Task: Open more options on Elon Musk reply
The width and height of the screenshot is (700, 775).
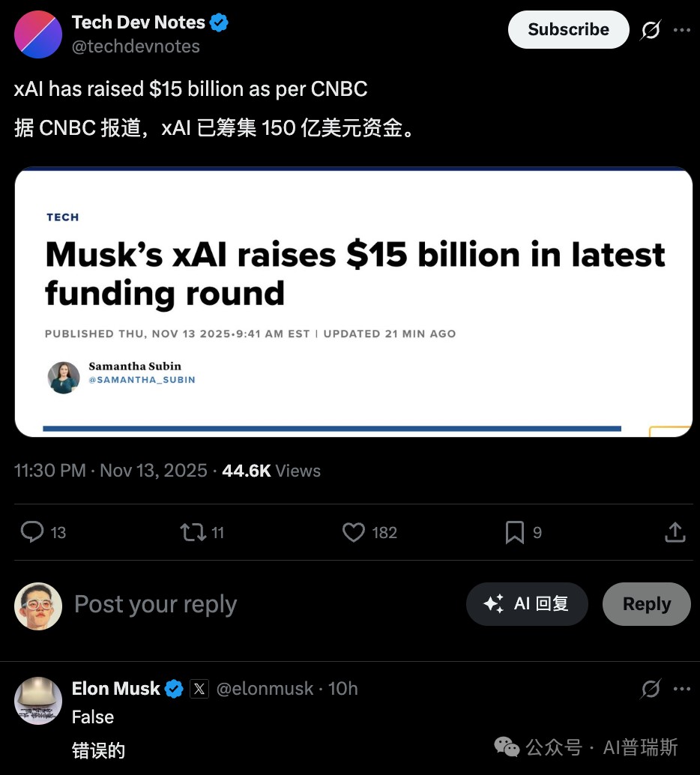Action: 681,688
